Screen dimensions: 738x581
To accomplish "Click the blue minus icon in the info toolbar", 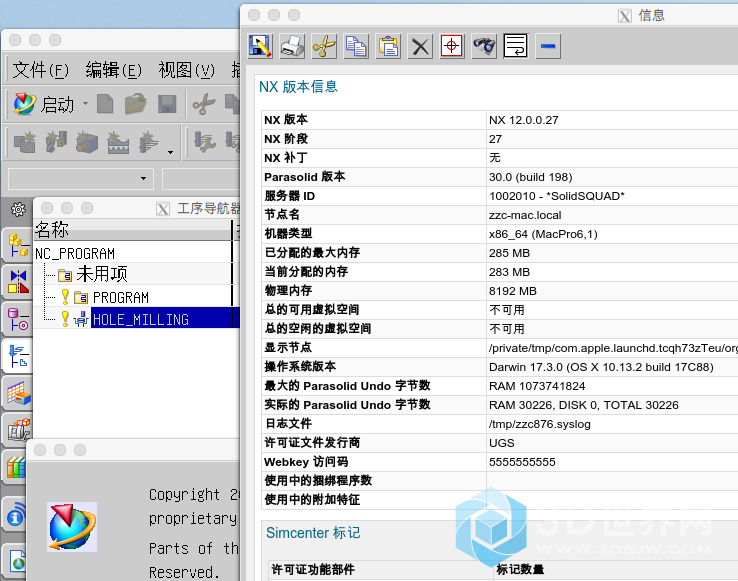I will coord(548,46).
